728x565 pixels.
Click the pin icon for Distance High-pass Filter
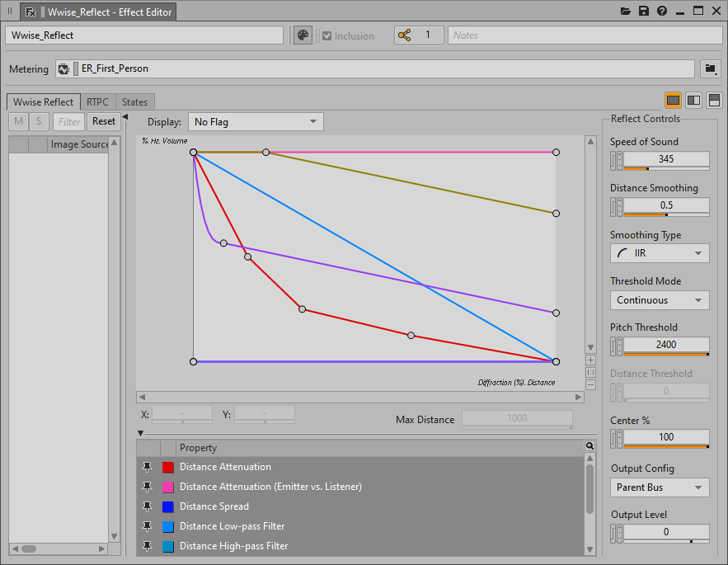tap(148, 546)
